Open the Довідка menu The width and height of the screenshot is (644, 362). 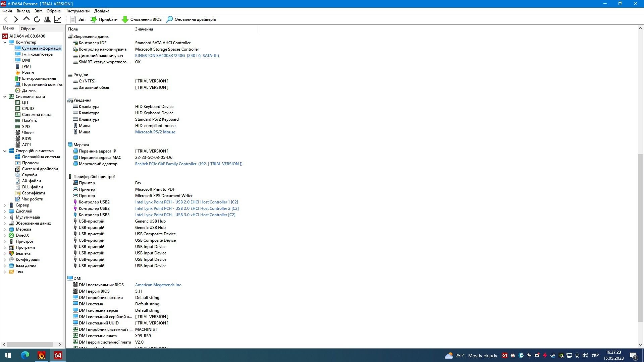pos(102,11)
